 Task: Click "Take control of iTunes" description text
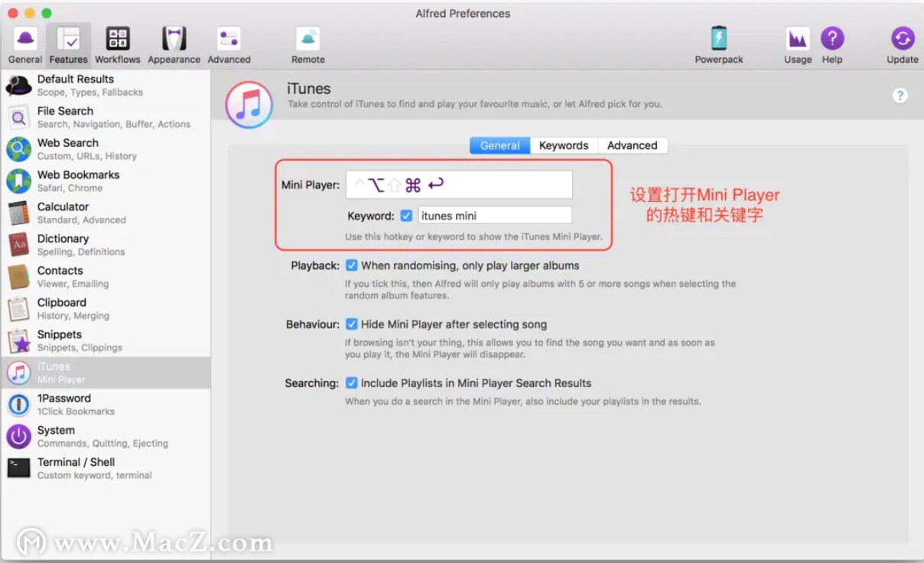(475, 104)
